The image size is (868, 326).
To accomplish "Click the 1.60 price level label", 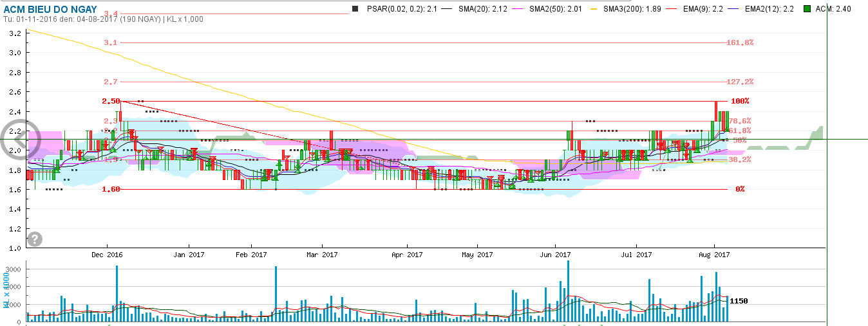I will pyautogui.click(x=110, y=189).
